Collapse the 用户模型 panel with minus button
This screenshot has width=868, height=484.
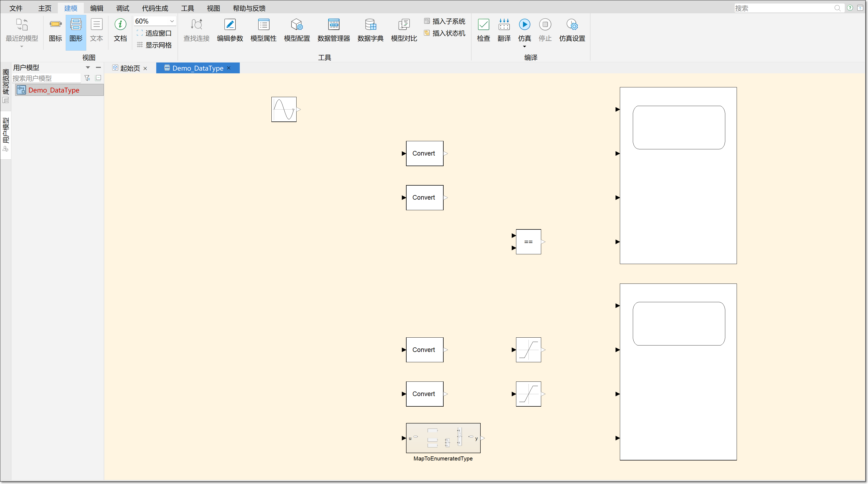click(x=98, y=67)
